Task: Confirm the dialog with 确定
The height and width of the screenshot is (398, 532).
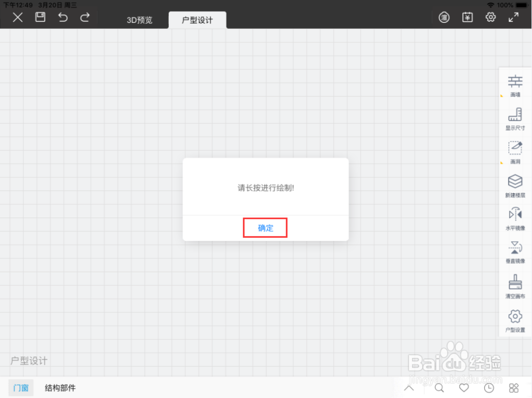Action: [265, 228]
